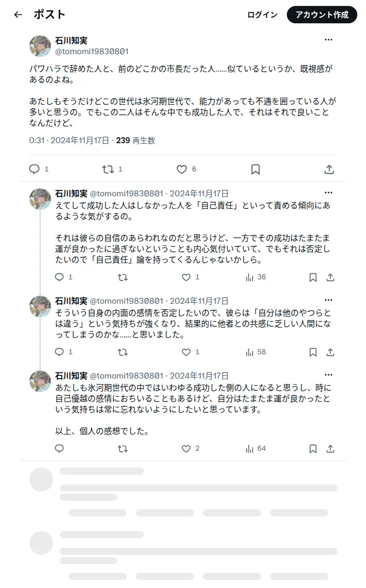This screenshot has height=588, width=366.
Task: Open more options on the 自己責任 reply
Action: [329, 193]
